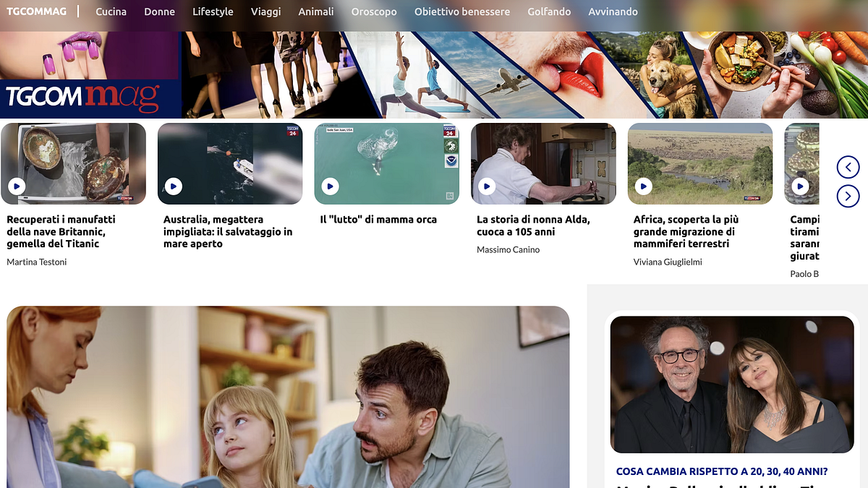This screenshot has height=488, width=868.
Task: Play the Britannic shipwreck artifacts video
Action: pyautogui.click(x=17, y=187)
